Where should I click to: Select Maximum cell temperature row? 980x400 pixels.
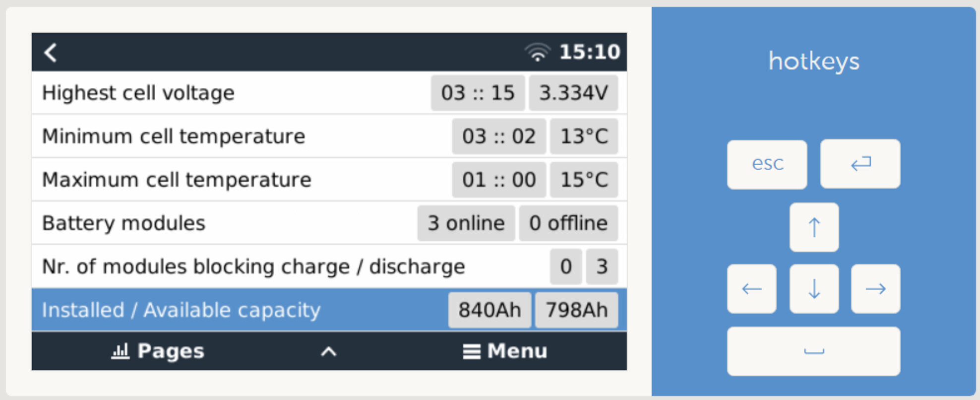(329, 180)
